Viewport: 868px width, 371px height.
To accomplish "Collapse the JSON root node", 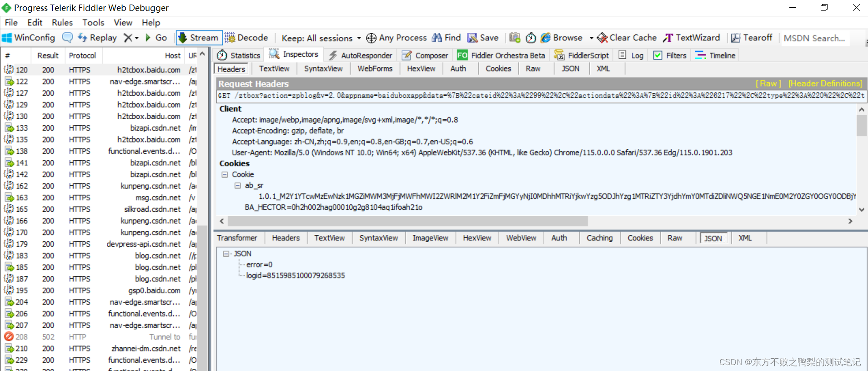I will [x=226, y=254].
